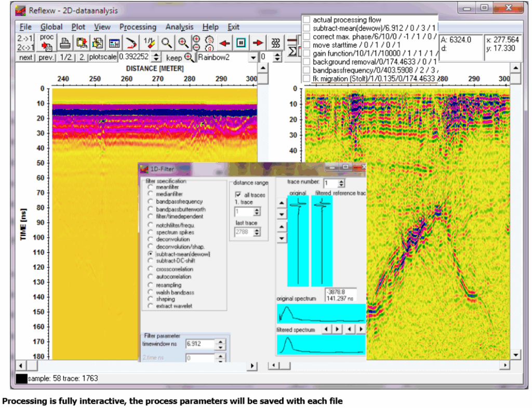Click the timewindow ns spinner arrows
Image resolution: width=532 pixels, height=408 pixels.
coord(220,344)
